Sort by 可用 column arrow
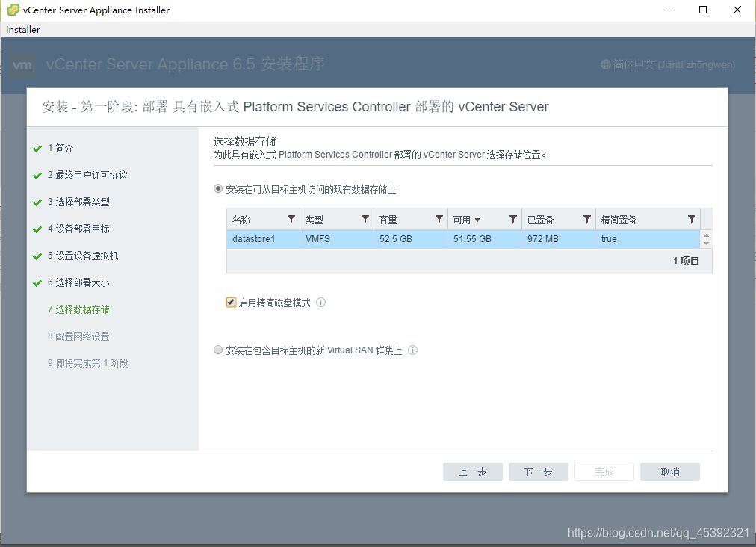756x547 pixels. (x=477, y=220)
